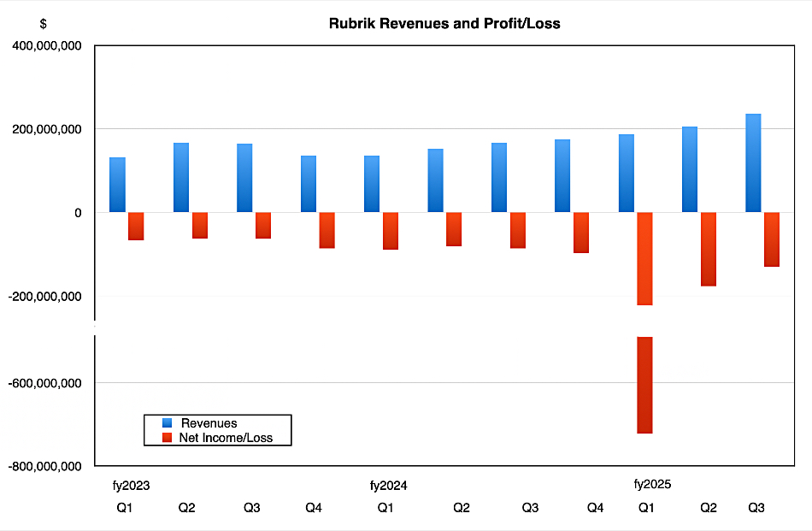Click the red Net Income/Loss legend swatch
This screenshot has height=531, width=812.
[x=167, y=437]
